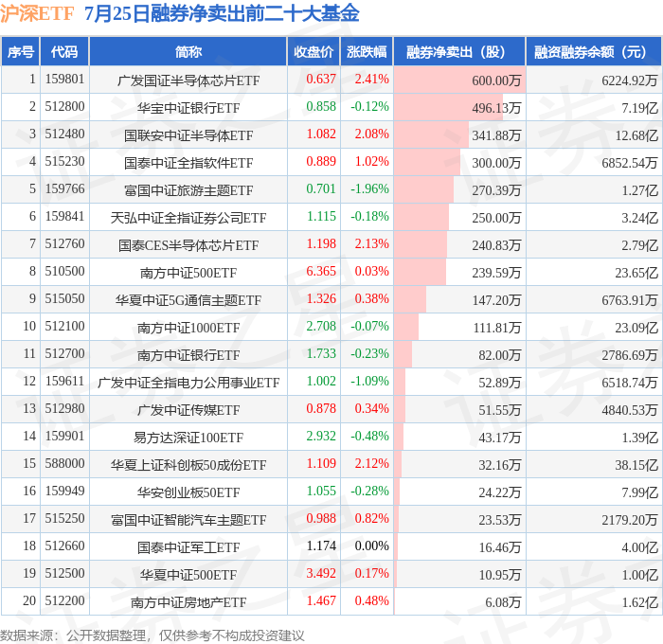The height and width of the screenshot is (644, 663).
Task: Select 广发中证全指电力公用事业ETF name
Action: [x=188, y=383]
